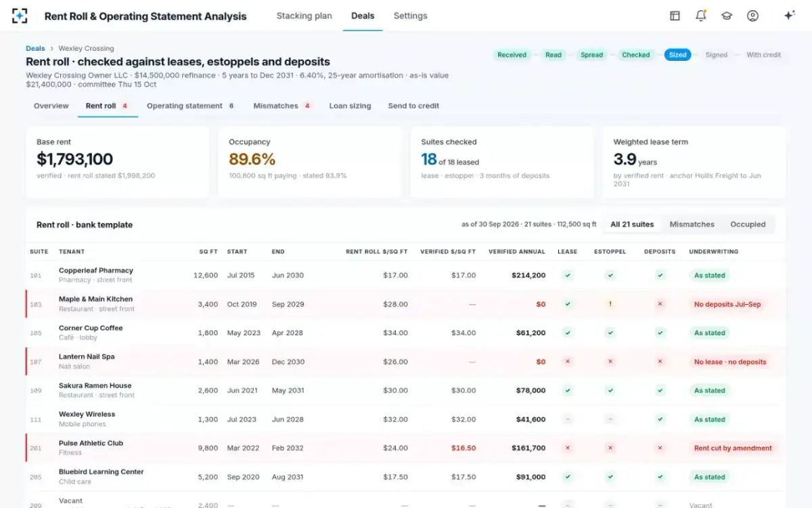Sort by Verified Annual column header
This screenshot has height=508, width=812.
coord(517,252)
